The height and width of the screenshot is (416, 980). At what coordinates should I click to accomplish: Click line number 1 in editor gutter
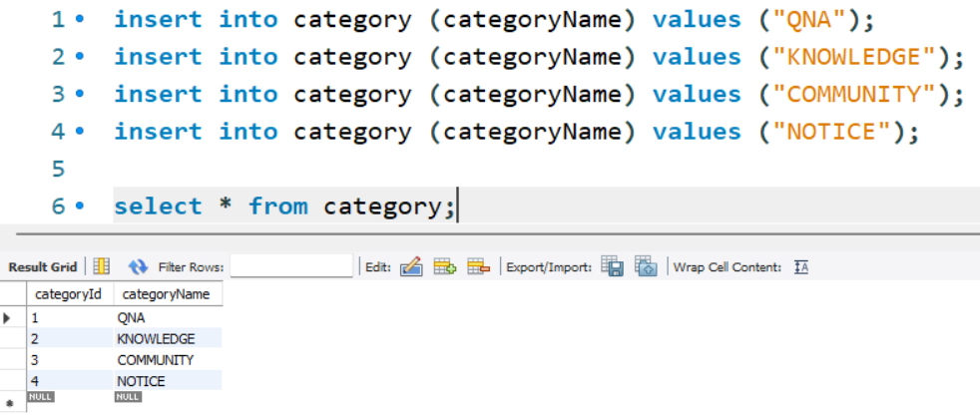click(58, 19)
